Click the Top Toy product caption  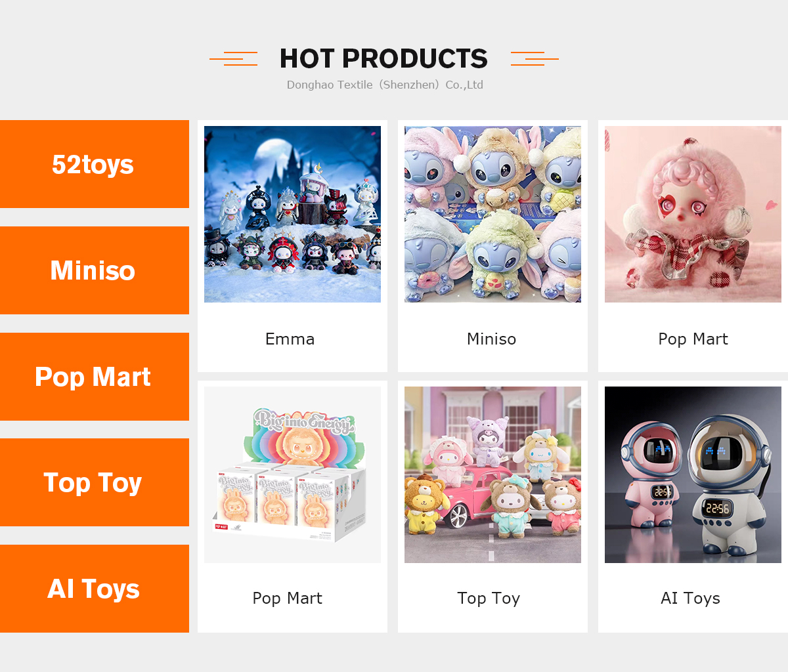(489, 598)
